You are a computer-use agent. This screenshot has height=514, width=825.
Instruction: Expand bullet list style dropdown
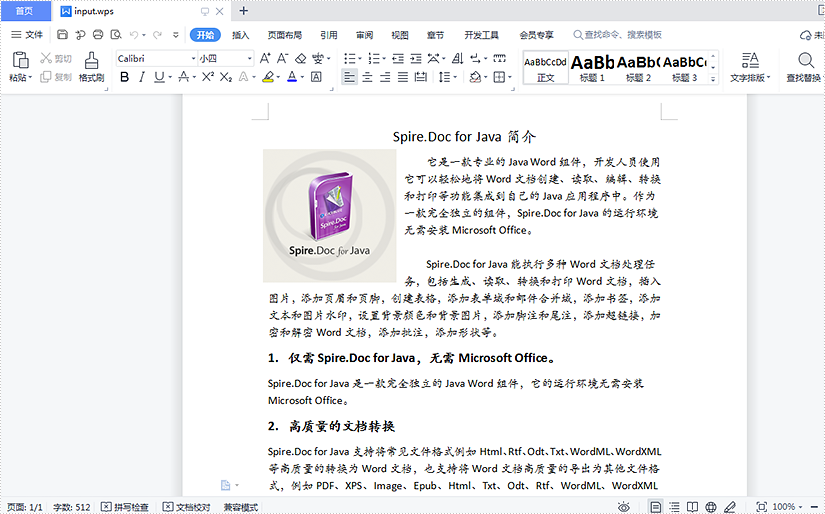click(360, 58)
